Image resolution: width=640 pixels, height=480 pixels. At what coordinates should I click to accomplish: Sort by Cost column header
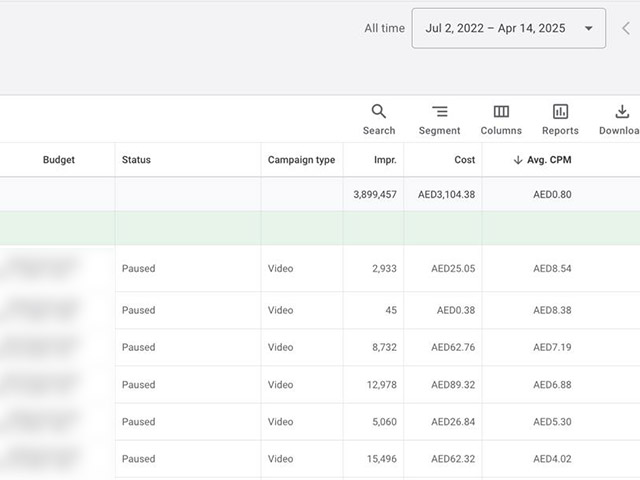click(464, 160)
